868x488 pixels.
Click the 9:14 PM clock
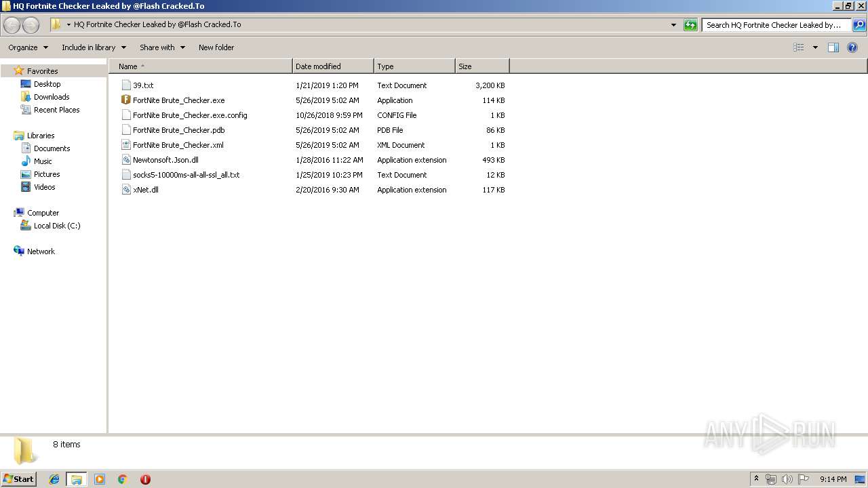[833, 479]
